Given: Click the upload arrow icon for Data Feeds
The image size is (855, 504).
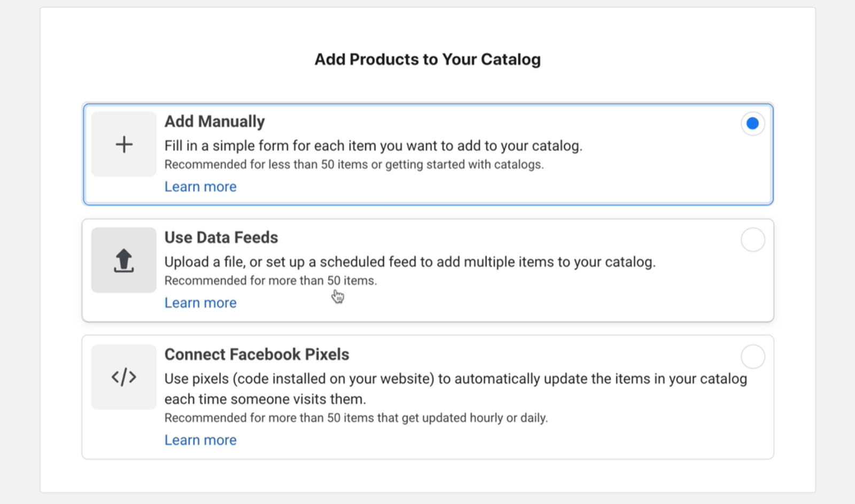Looking at the screenshot, I should click(124, 260).
